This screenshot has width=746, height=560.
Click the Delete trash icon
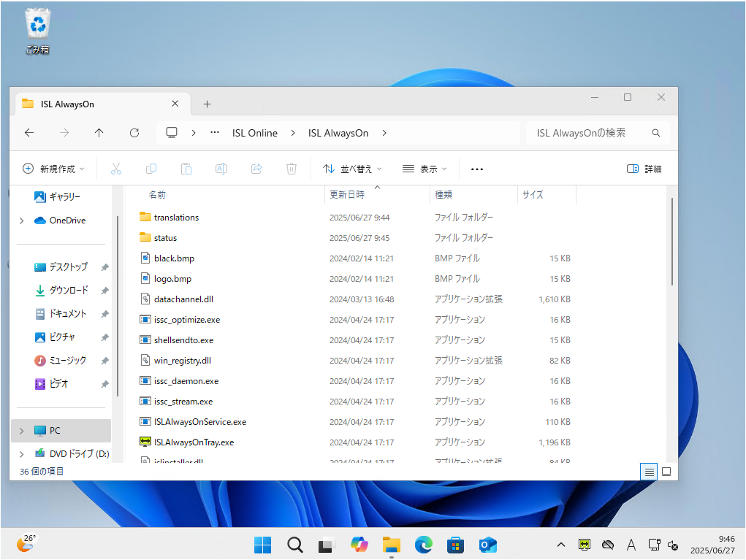[292, 169]
